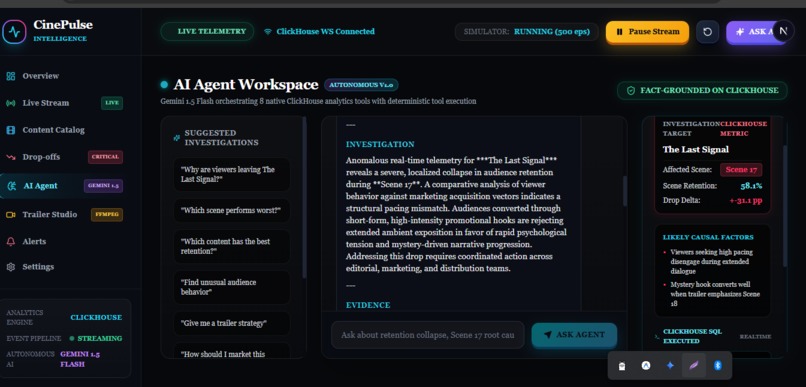Click the terminal icon next to ClickHouse SQL Executed
The height and width of the screenshot is (387, 806).
(657, 337)
